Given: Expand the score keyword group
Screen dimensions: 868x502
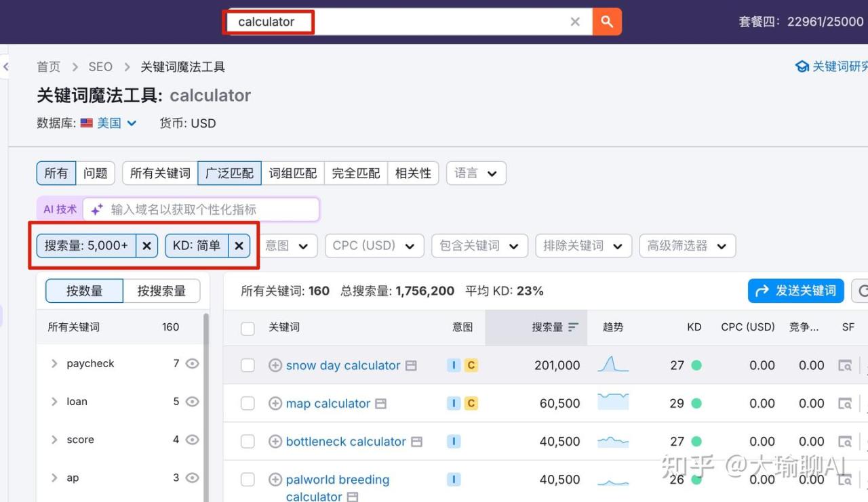Looking at the screenshot, I should pos(54,440).
